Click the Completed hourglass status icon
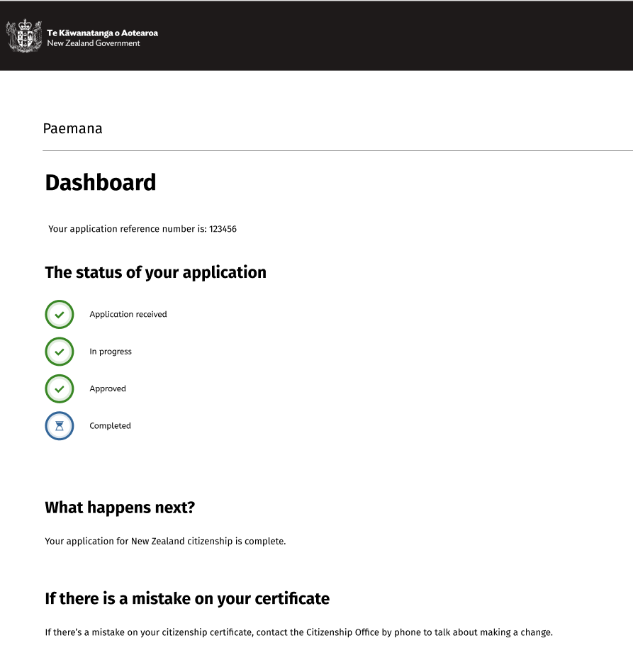This screenshot has height=672, width=633. tap(60, 426)
